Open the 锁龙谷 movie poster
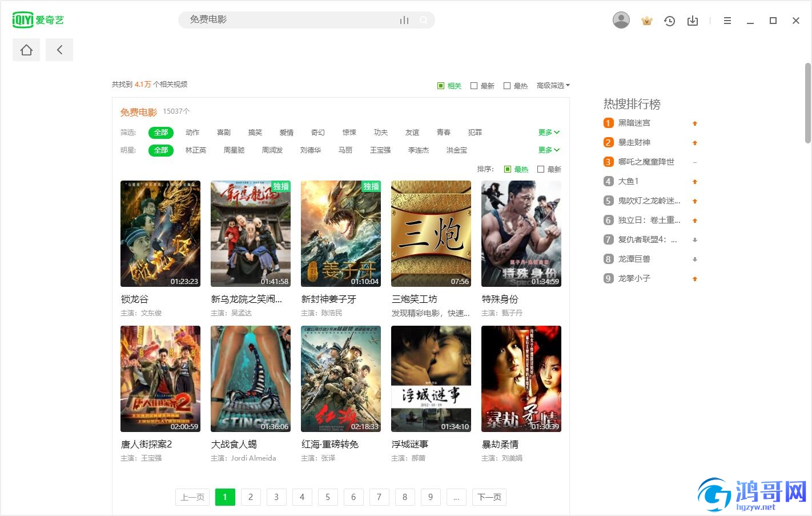 coord(160,234)
